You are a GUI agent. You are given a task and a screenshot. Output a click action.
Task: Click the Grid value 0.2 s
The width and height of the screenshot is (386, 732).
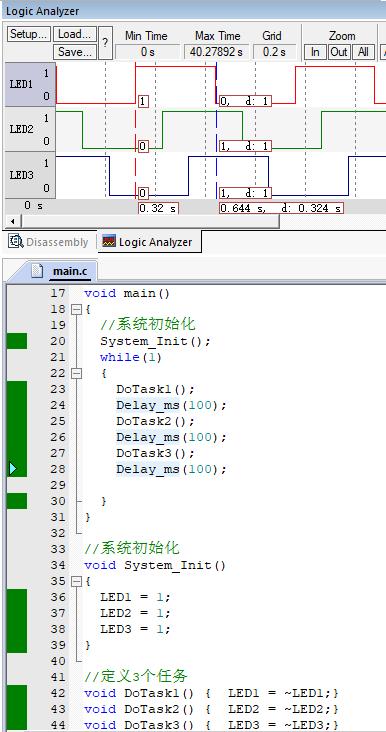click(274, 52)
